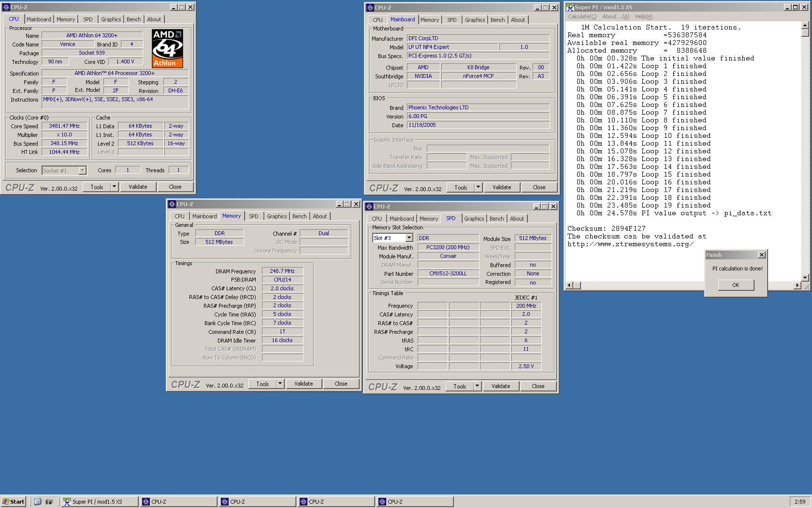Click the DFI CorpLTD manufacturer field
The height and width of the screenshot is (508, 812).
(x=478, y=38)
